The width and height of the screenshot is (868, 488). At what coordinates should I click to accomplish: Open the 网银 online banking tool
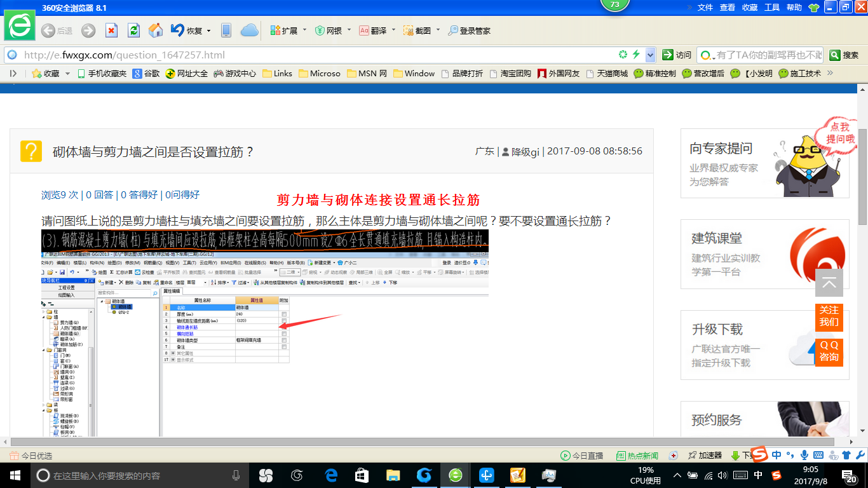click(329, 30)
